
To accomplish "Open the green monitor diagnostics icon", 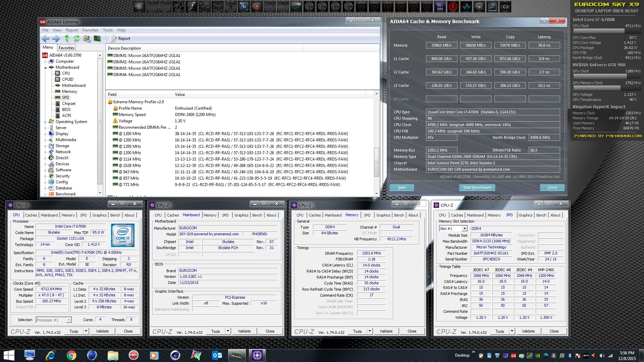I will pos(97,39).
